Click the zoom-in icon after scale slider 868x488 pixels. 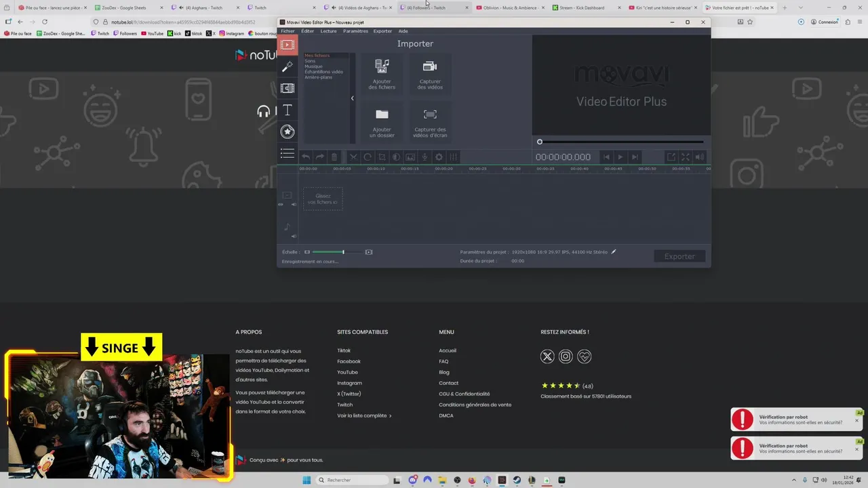tap(369, 252)
